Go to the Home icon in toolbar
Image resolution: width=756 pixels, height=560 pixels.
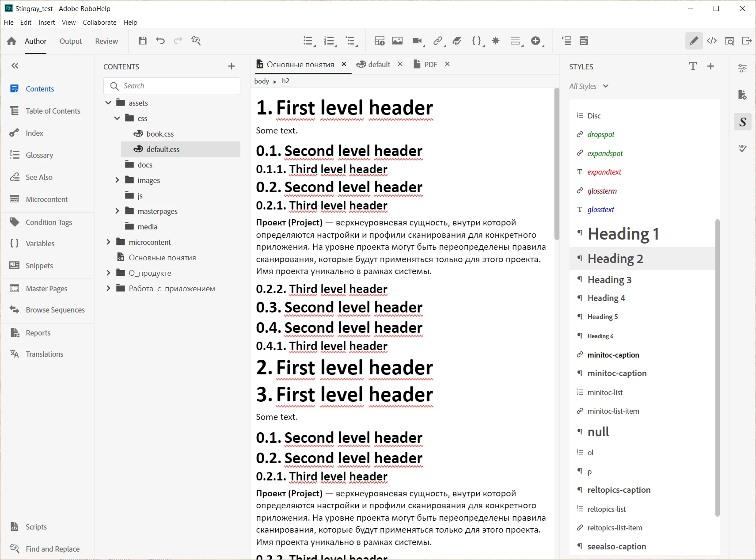tap(11, 41)
